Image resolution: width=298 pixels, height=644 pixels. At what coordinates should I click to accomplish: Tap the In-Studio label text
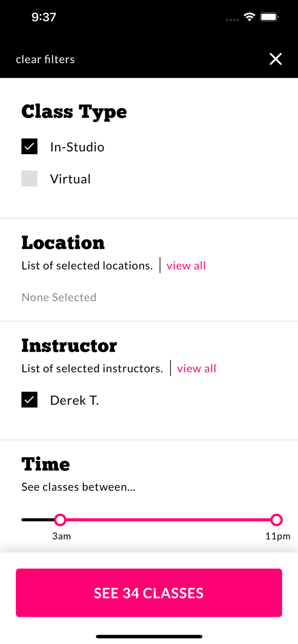(x=77, y=147)
